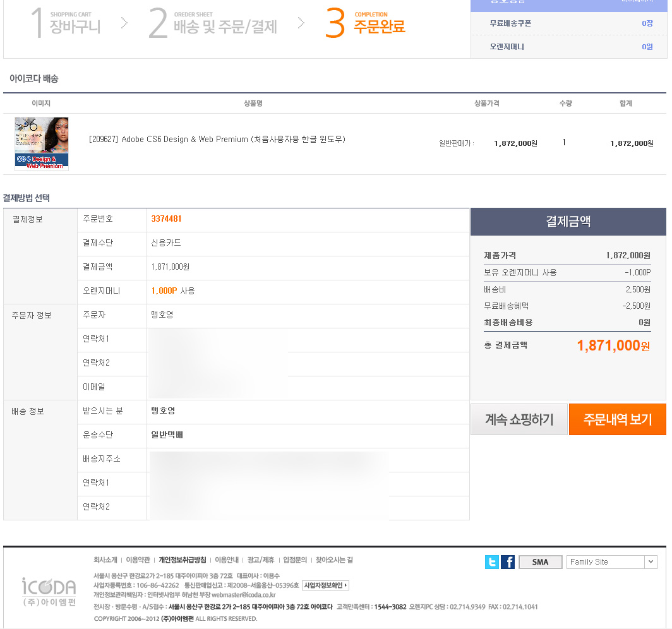Click the 입점문의 footer link
The width and height of the screenshot is (672, 629).
point(295,560)
